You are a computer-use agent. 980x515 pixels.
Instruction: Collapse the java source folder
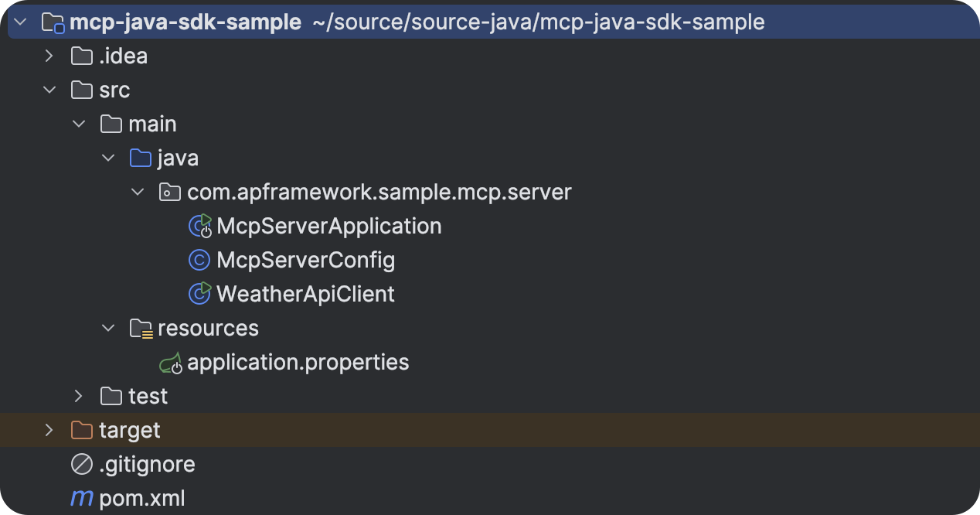click(108, 159)
